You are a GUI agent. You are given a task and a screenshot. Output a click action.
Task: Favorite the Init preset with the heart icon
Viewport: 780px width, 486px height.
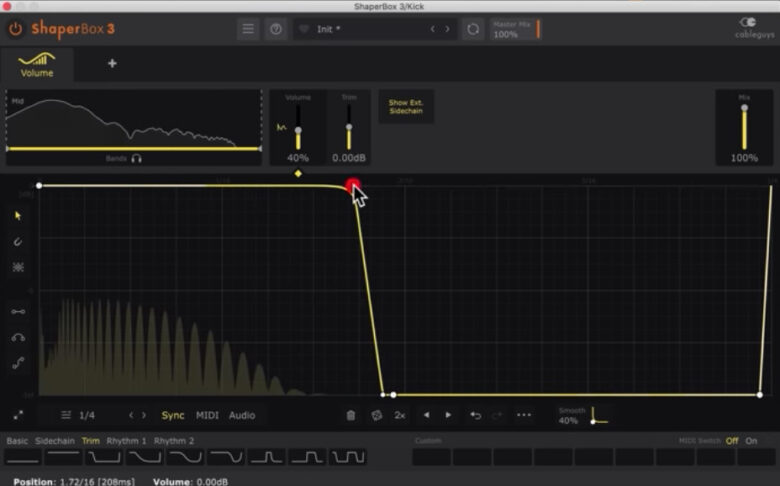(x=304, y=29)
